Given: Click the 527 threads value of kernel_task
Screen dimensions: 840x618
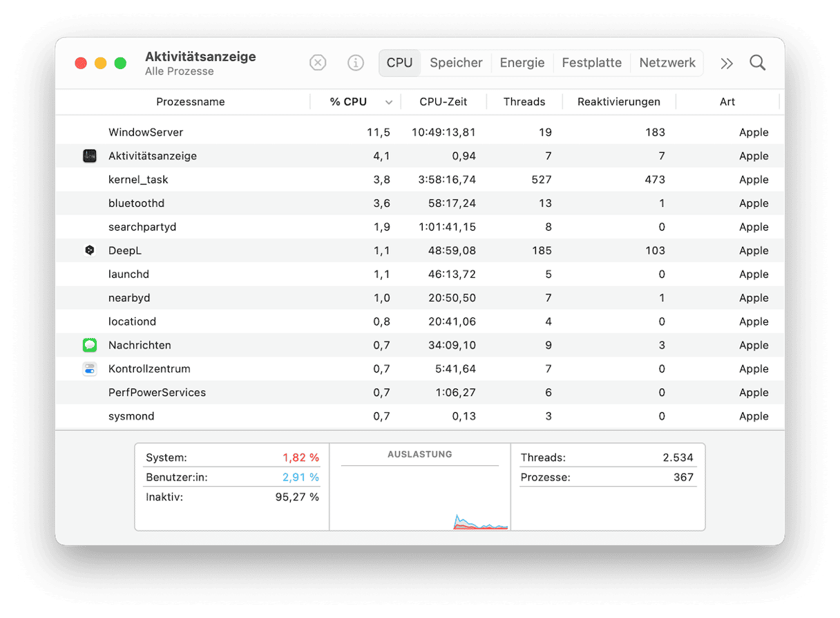Looking at the screenshot, I should click(x=542, y=180).
